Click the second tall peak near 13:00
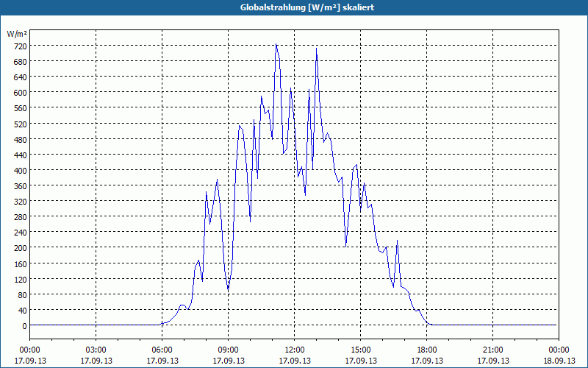The height and width of the screenshot is (368, 588). [317, 49]
